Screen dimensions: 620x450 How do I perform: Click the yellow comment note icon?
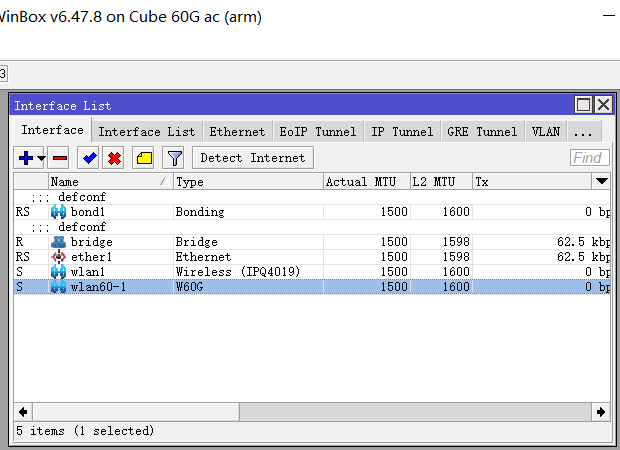(x=144, y=158)
